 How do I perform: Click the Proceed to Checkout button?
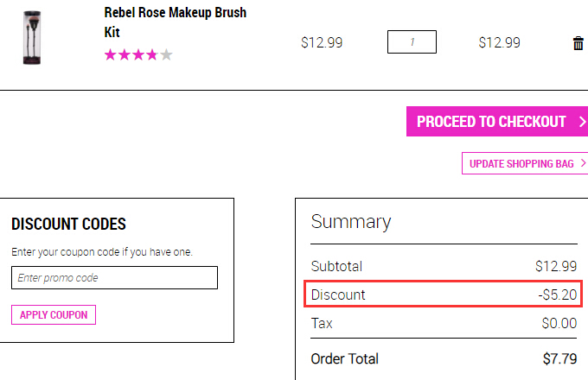pos(497,121)
